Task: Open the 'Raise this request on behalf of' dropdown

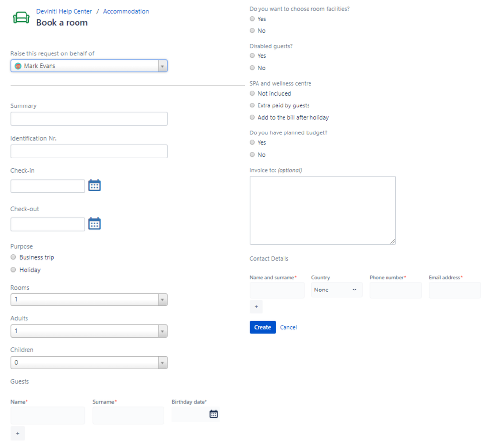Action: coord(162,65)
